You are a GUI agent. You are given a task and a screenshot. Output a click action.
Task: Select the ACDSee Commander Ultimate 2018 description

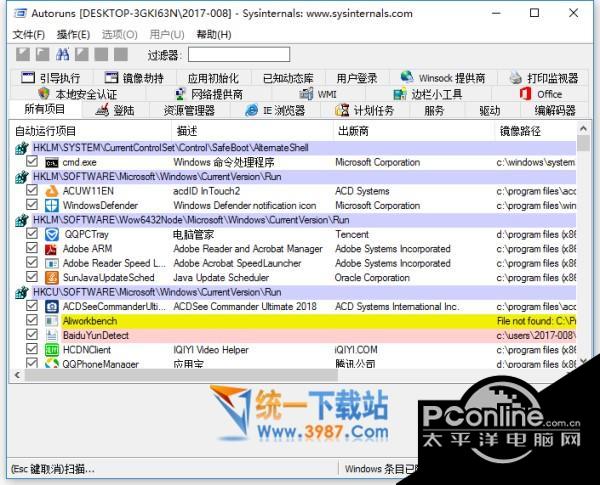tap(245, 307)
